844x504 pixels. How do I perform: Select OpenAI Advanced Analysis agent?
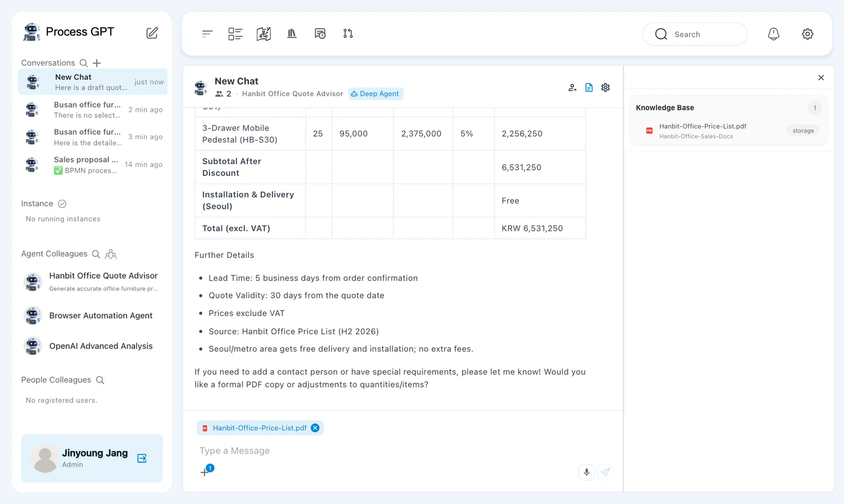[x=92, y=346]
